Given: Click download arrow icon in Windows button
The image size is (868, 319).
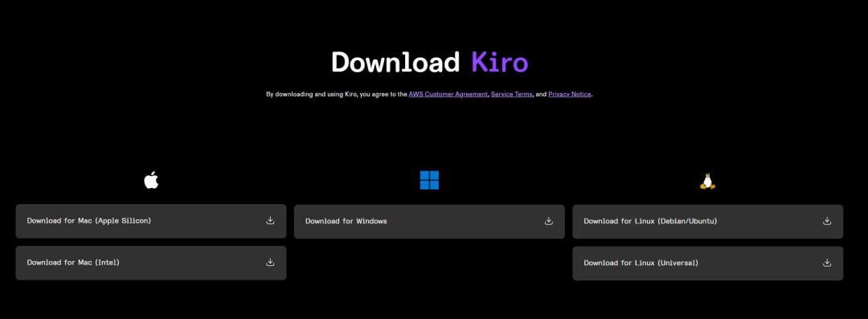Looking at the screenshot, I should pyautogui.click(x=549, y=221).
